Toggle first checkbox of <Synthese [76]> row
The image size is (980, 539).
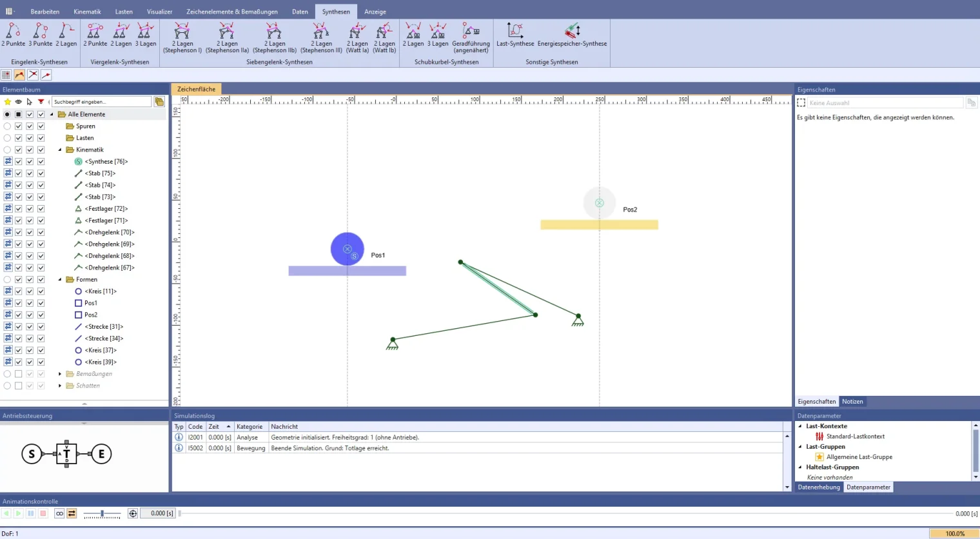[19, 162]
